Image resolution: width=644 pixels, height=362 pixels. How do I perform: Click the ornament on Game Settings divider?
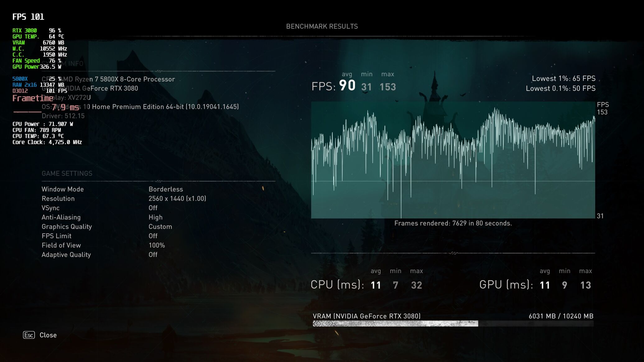point(159,181)
